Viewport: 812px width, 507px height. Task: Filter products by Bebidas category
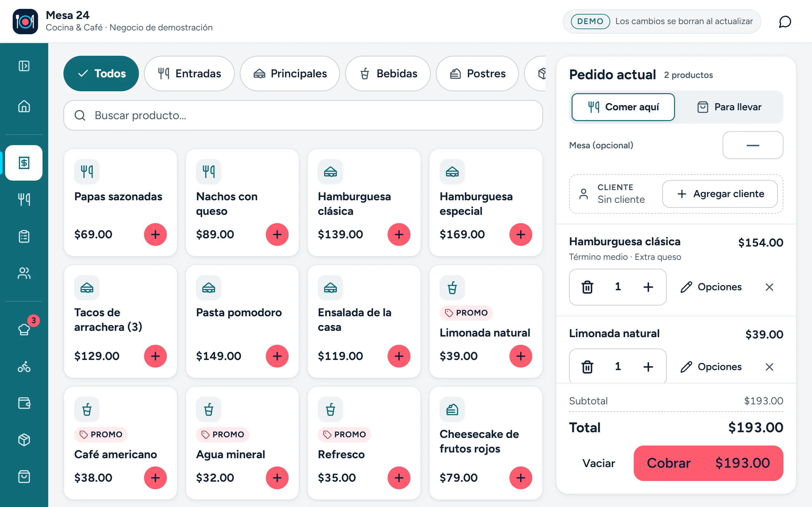(x=388, y=74)
